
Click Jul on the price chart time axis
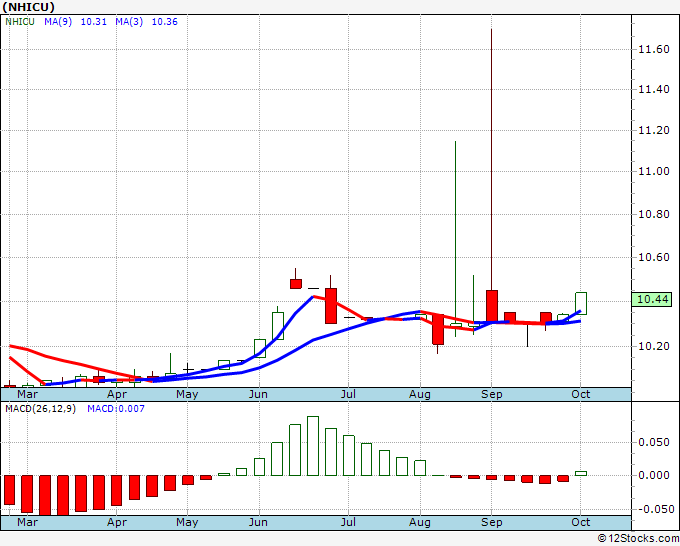tap(348, 394)
